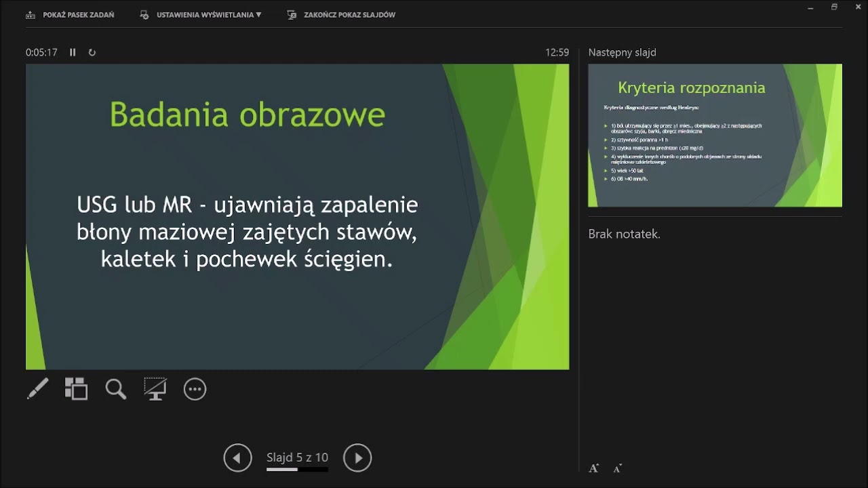The height and width of the screenshot is (488, 868).
Task: Click the current slide Badania obrazowe
Action: tap(297, 217)
